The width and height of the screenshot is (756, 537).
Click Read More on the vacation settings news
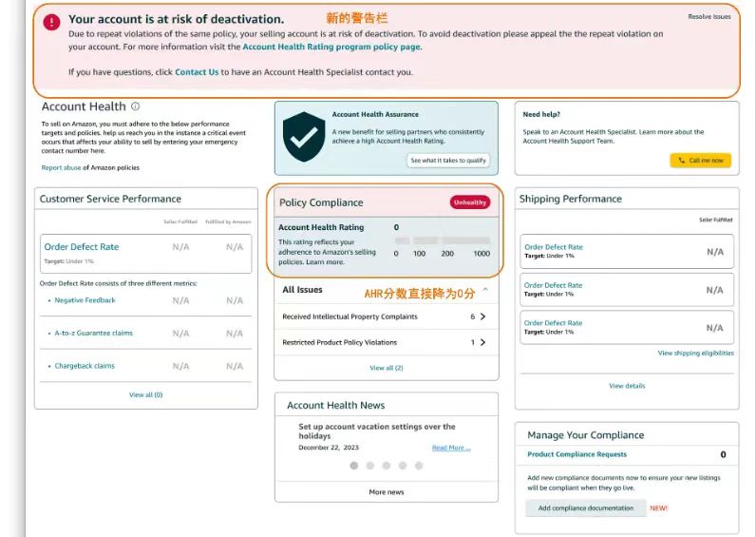[451, 448]
